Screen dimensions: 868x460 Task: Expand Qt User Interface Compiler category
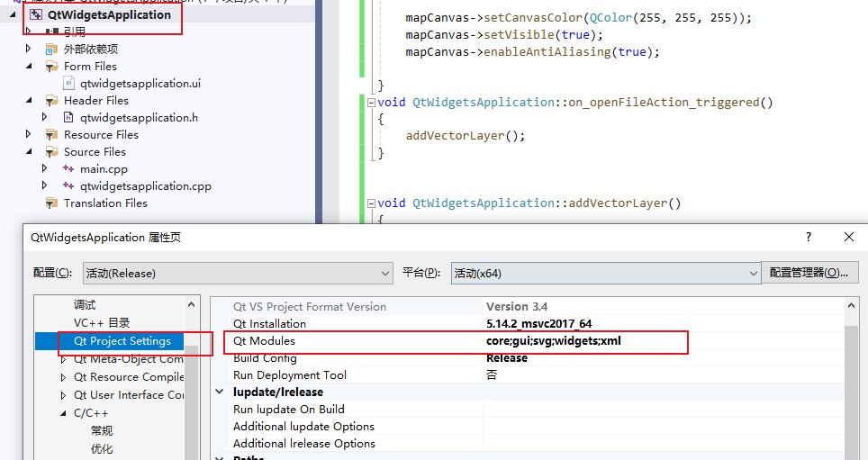(63, 395)
